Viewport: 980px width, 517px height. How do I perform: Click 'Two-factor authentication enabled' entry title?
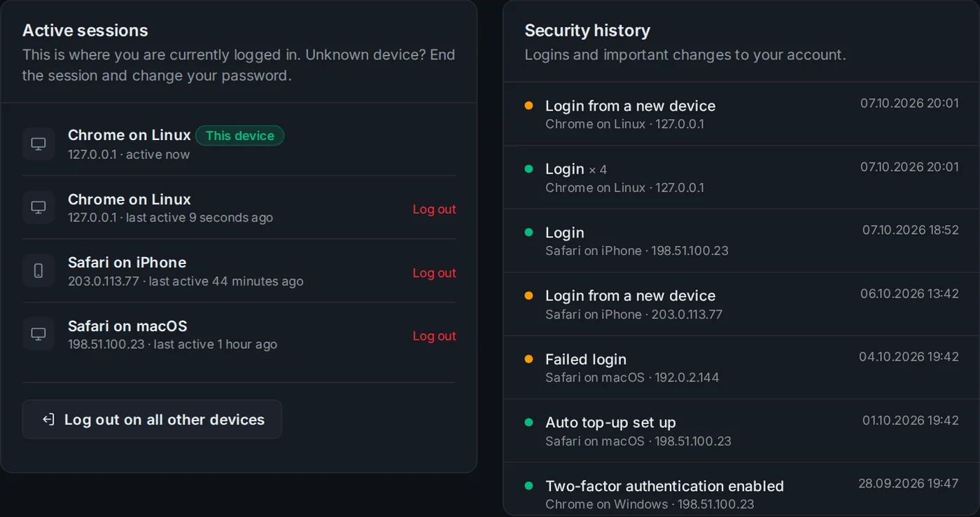pos(664,486)
